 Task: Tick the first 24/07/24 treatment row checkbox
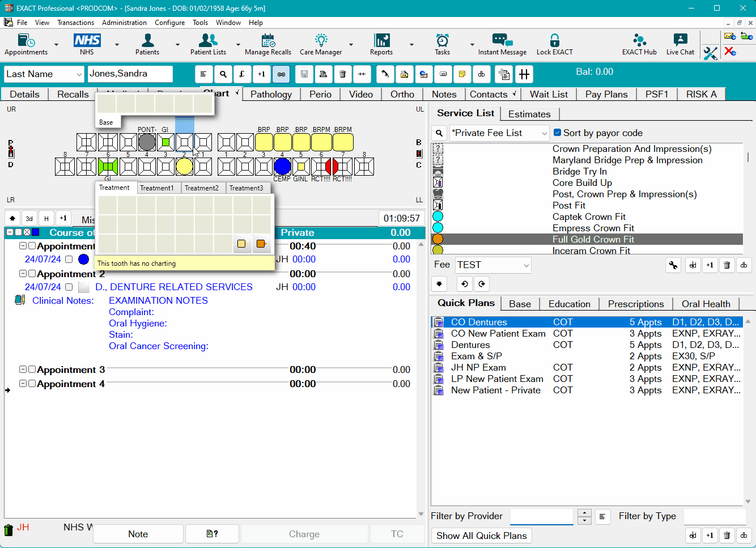pyautogui.click(x=69, y=260)
